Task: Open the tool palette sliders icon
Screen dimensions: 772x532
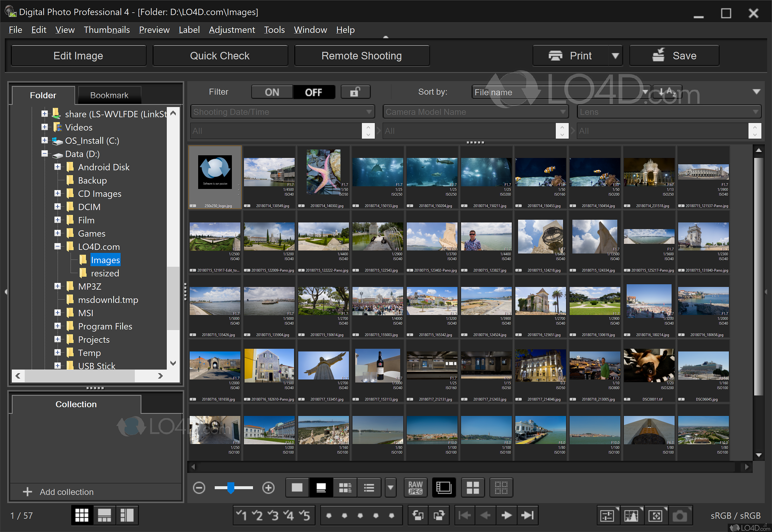Action: click(x=607, y=516)
